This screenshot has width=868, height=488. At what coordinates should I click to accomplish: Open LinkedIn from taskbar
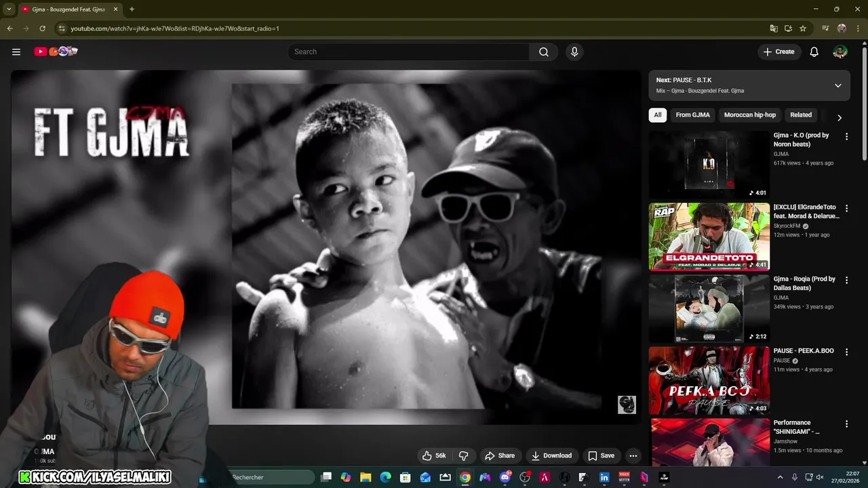[x=604, y=477]
